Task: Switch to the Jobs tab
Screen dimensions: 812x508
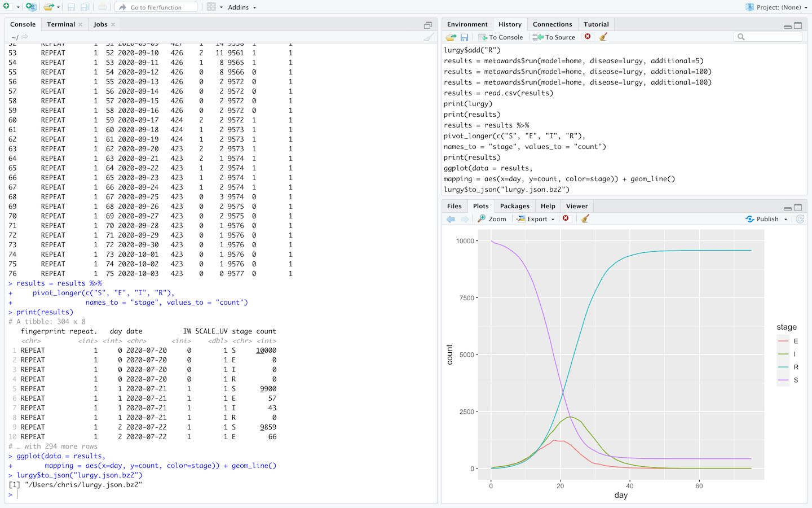Action: tap(100, 24)
